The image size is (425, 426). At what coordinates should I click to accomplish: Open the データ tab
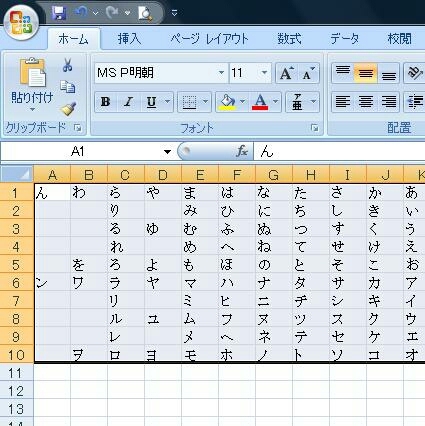click(x=345, y=39)
